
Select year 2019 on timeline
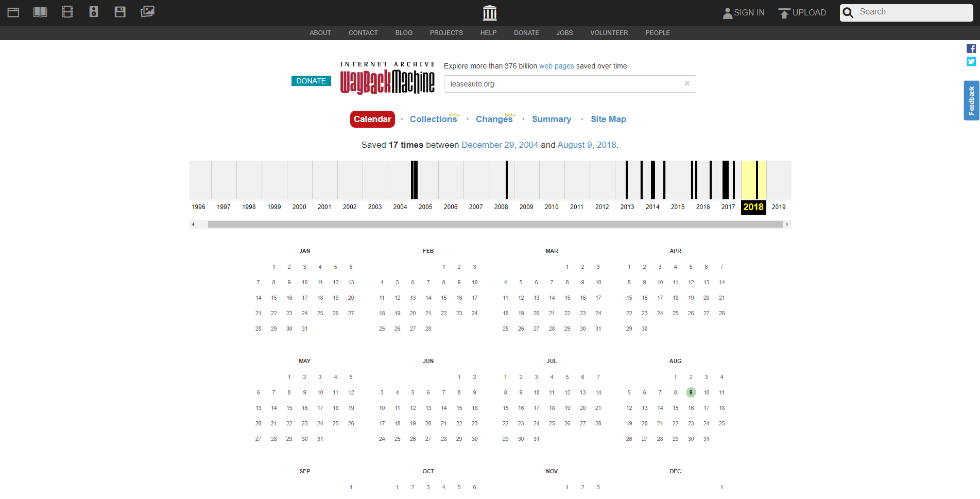click(x=779, y=207)
